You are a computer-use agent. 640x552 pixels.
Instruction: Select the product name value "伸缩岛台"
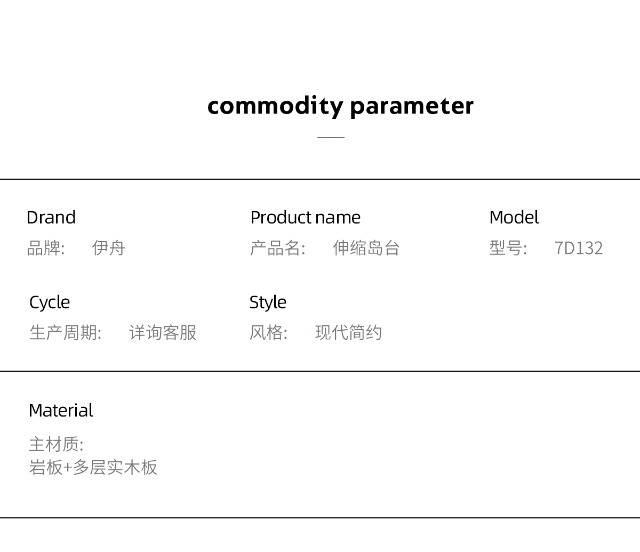click(x=366, y=248)
